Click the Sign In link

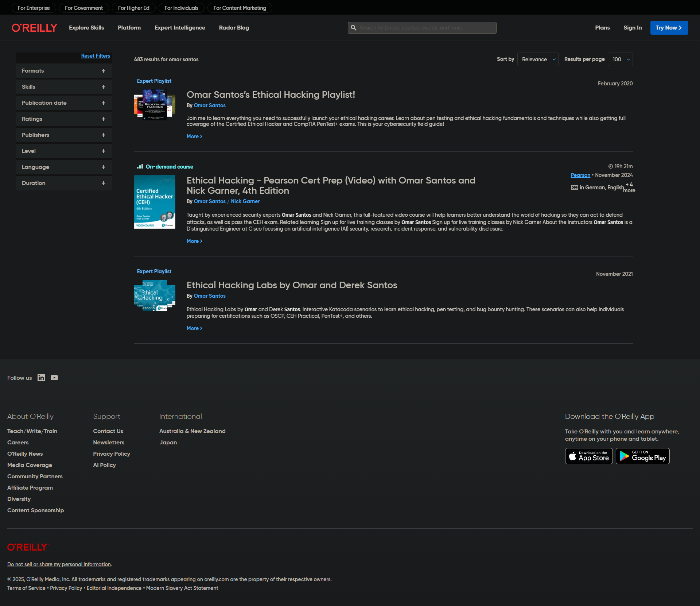pos(633,28)
